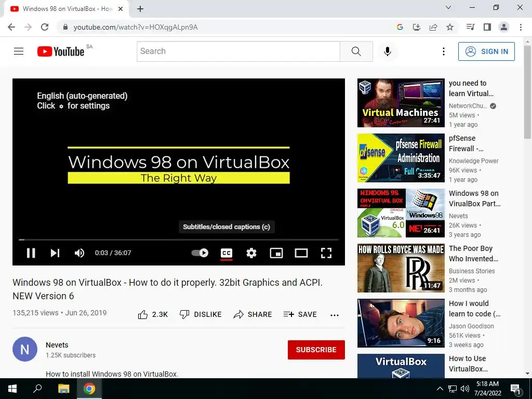
Task: Skip to next video in player
Action: pos(55,253)
